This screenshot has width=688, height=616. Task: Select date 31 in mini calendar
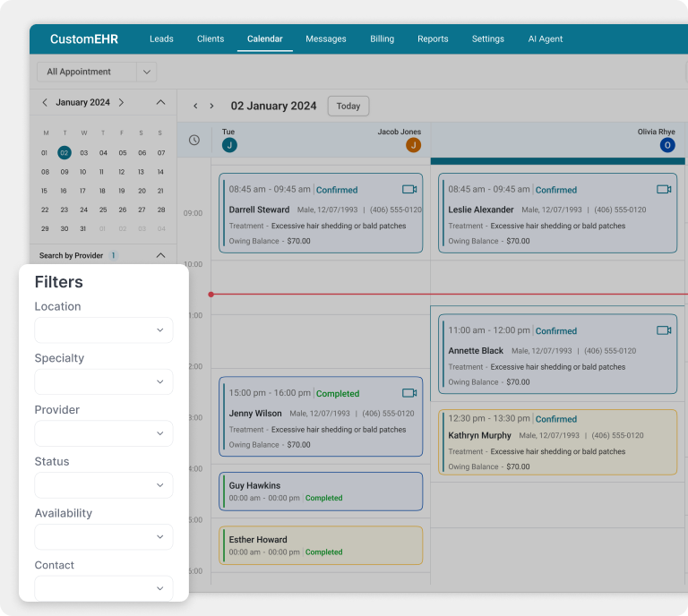click(83, 229)
